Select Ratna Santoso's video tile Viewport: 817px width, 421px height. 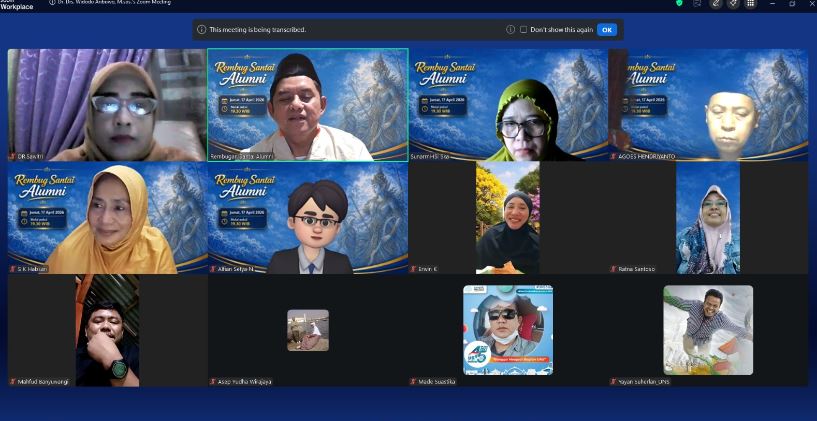tap(709, 218)
